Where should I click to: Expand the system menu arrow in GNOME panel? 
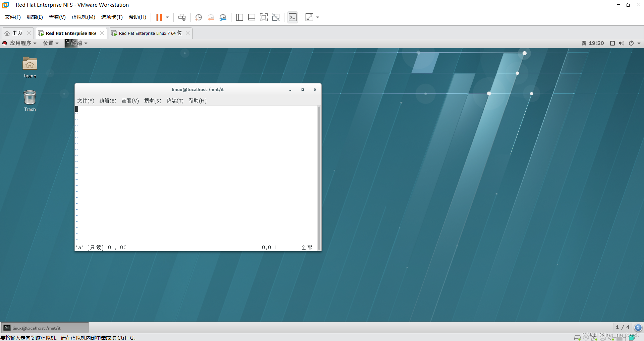click(x=639, y=43)
